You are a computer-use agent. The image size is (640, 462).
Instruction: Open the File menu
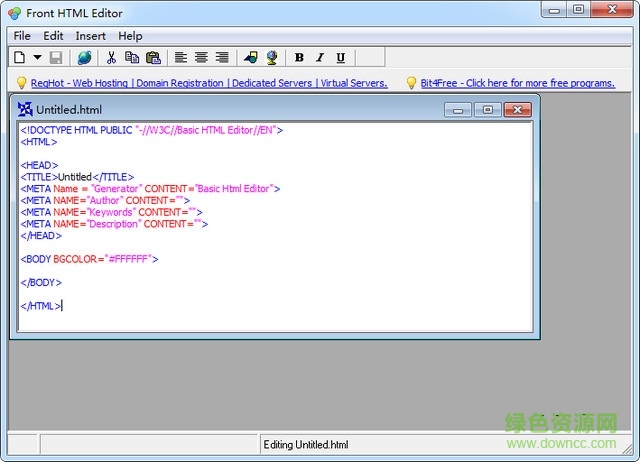(x=22, y=36)
